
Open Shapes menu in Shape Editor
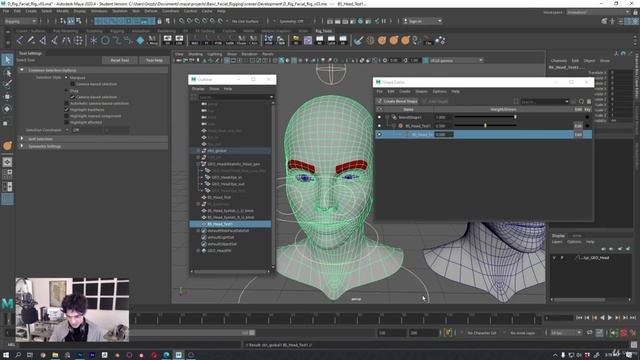(421, 91)
